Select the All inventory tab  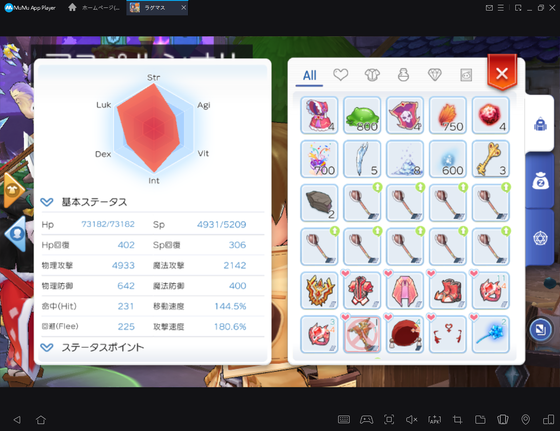(309, 75)
